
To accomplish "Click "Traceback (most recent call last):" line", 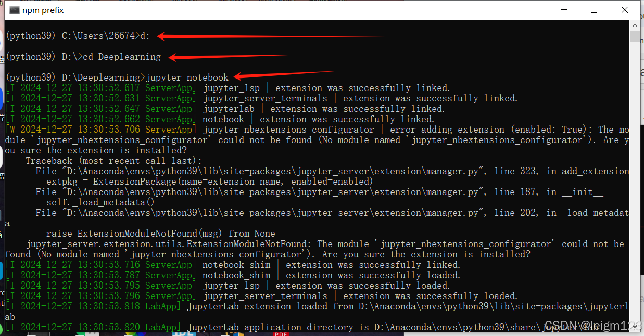I will coord(113,161).
